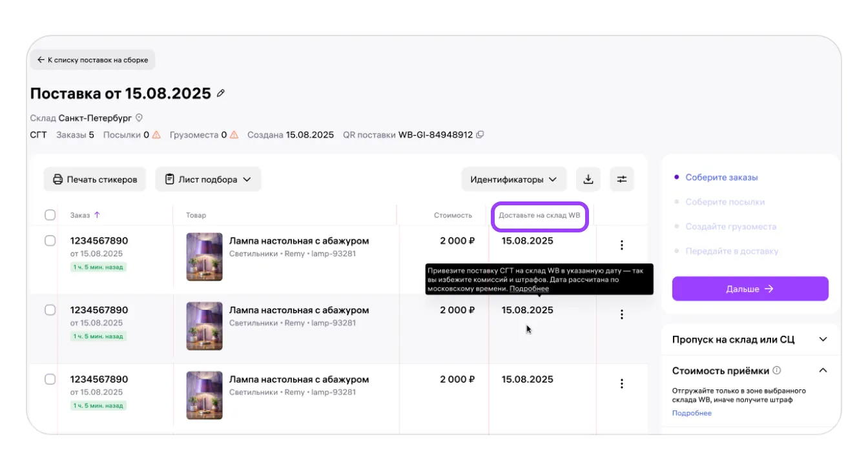Click the pencil edit icon beside the supply title
The image size is (868, 470).
click(x=221, y=94)
